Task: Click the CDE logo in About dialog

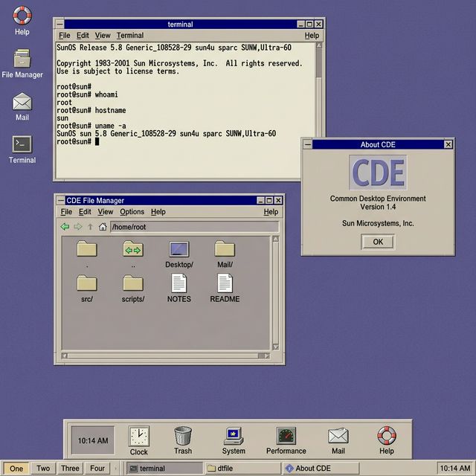Action: tap(378, 173)
